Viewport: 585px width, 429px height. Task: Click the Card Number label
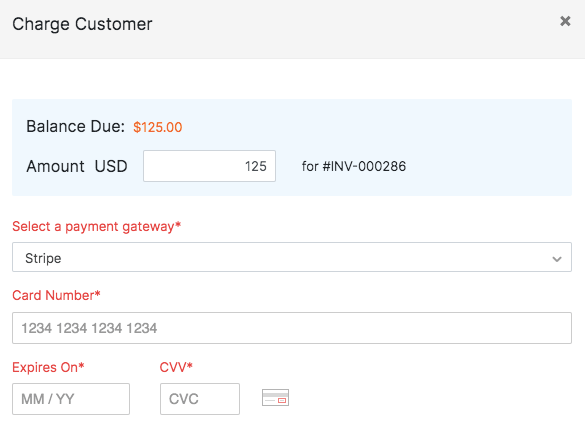coord(56,295)
